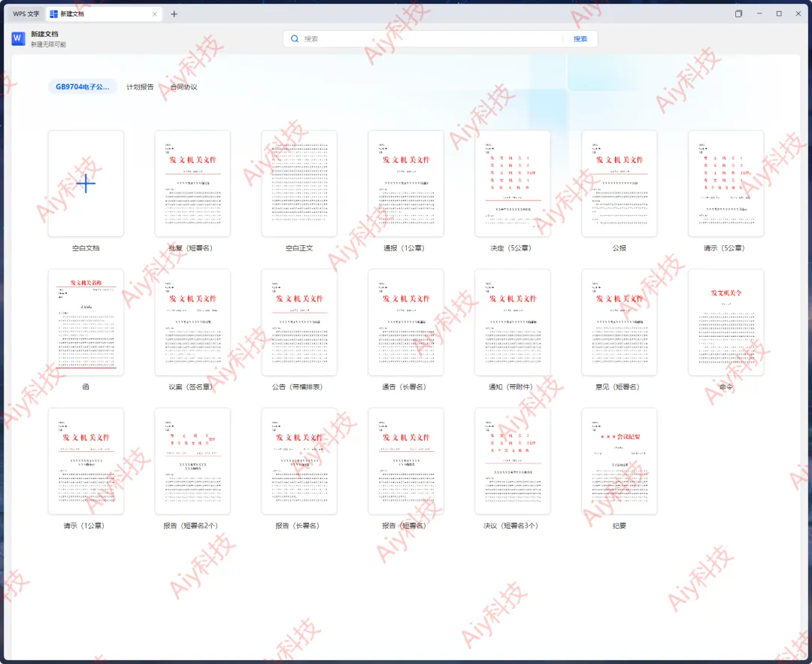Switch to the 合同协议 category
The height and width of the screenshot is (664, 812).
[x=184, y=86]
